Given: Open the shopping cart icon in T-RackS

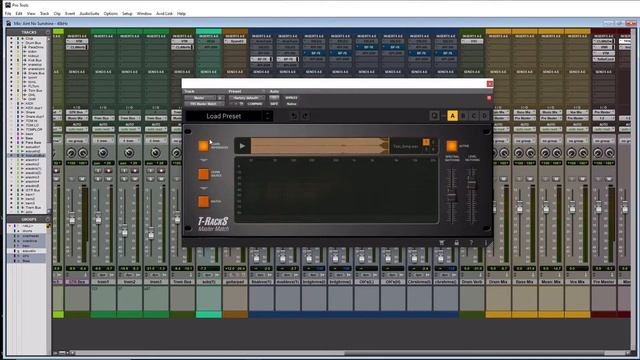Looking at the screenshot, I should pos(442,242).
